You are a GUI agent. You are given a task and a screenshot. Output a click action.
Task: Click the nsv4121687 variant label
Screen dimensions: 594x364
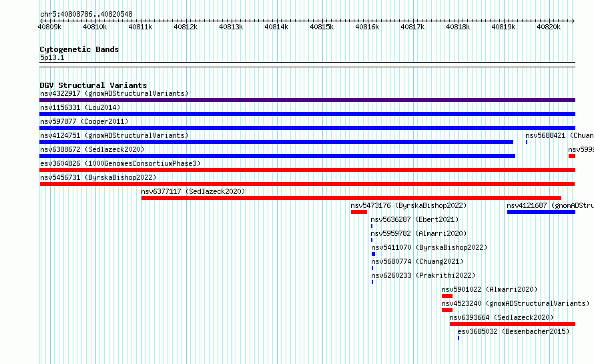[x=550, y=205]
